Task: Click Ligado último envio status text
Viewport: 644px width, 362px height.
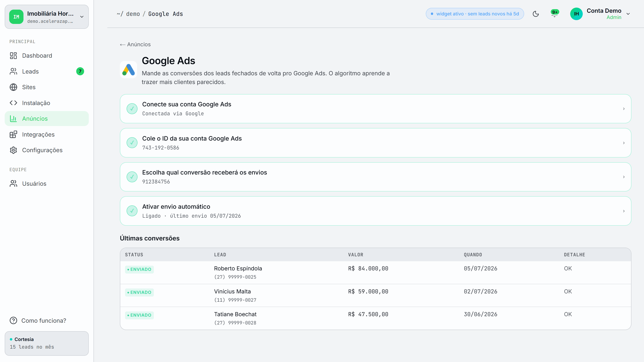Action: click(191, 216)
